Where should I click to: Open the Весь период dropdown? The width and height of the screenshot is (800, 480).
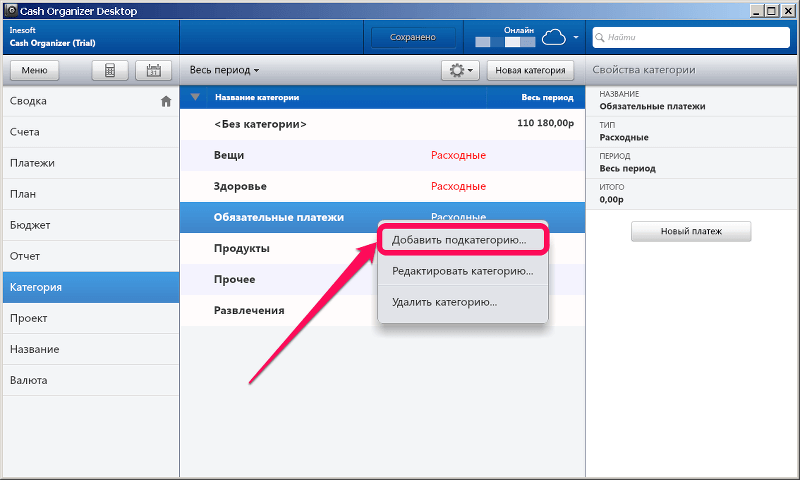[224, 70]
